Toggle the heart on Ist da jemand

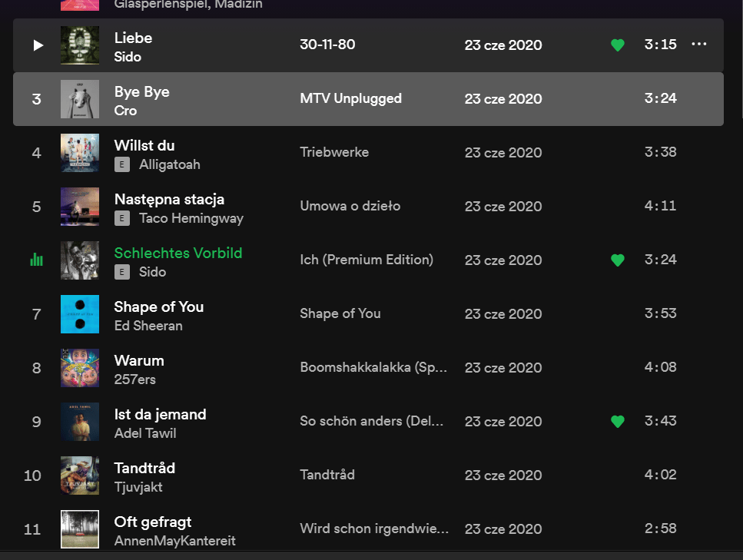coord(617,422)
